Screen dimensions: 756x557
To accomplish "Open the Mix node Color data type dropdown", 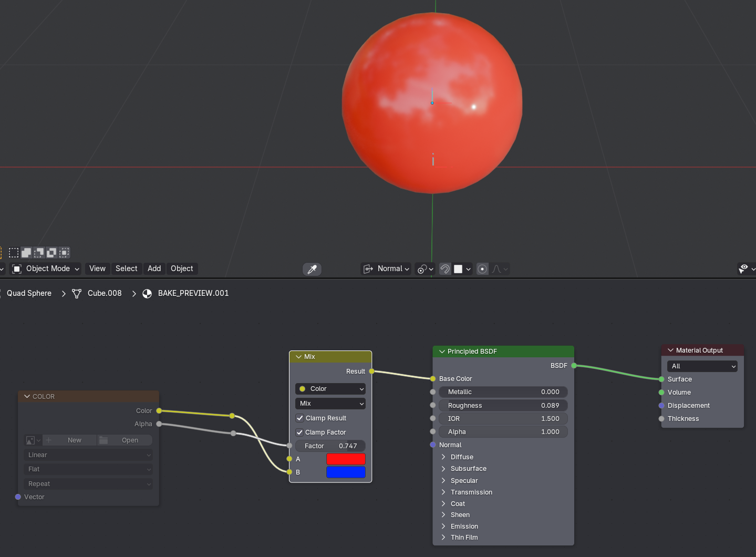I will pos(330,389).
